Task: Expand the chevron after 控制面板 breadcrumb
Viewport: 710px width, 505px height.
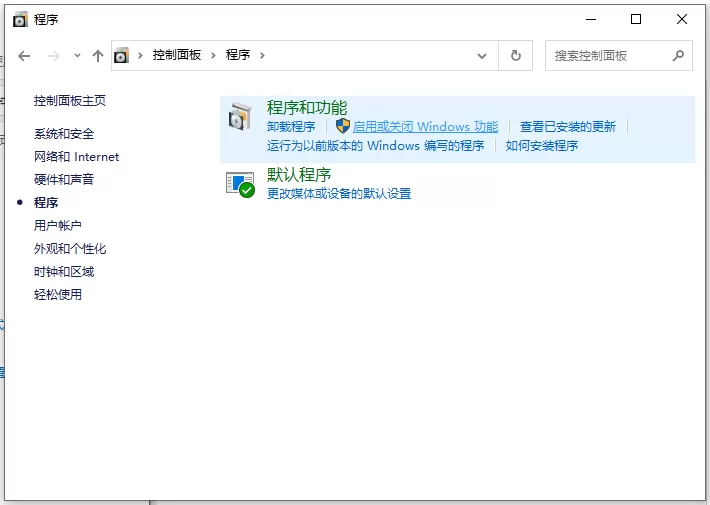Action: [213, 56]
